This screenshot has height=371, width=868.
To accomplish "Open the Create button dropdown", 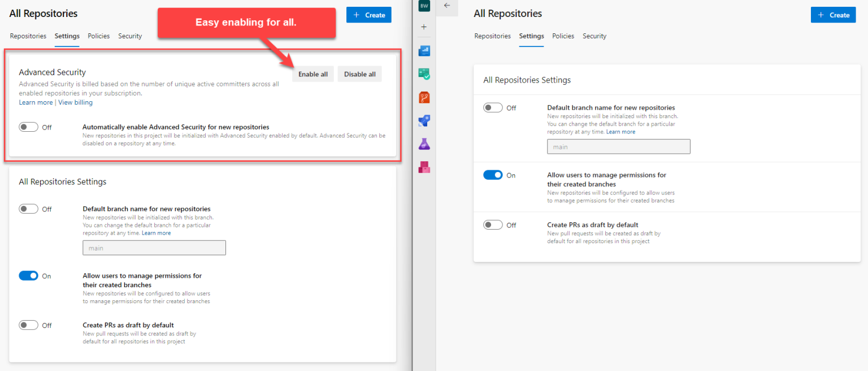I will pyautogui.click(x=368, y=15).
